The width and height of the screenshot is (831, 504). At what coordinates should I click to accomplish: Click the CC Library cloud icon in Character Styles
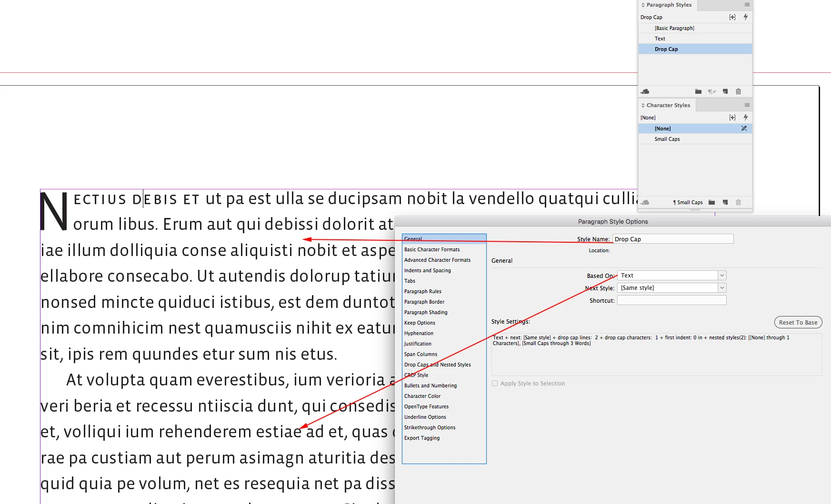(645, 202)
